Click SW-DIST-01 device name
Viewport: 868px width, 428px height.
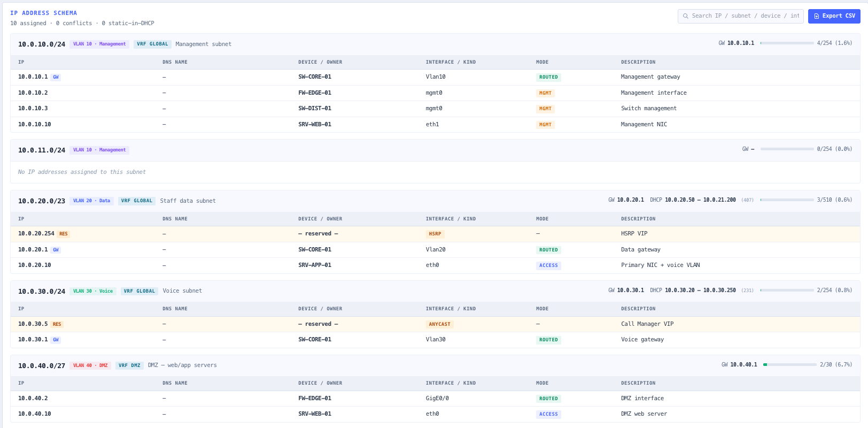tap(315, 109)
